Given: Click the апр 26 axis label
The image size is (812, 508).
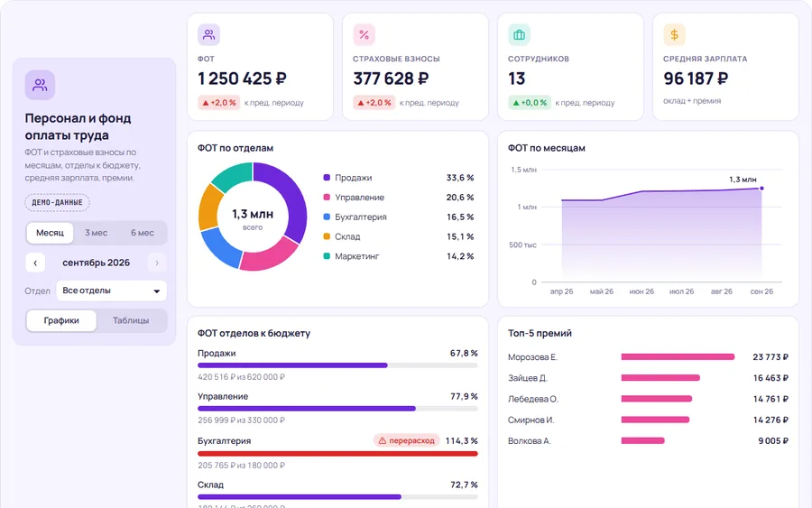Looking at the screenshot, I should pyautogui.click(x=561, y=291).
